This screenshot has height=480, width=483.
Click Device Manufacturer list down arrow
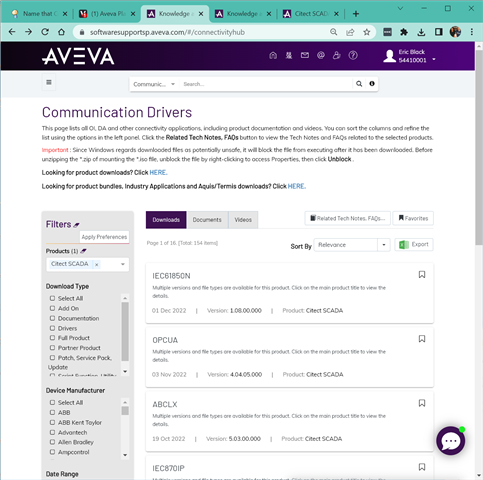tap(125, 455)
